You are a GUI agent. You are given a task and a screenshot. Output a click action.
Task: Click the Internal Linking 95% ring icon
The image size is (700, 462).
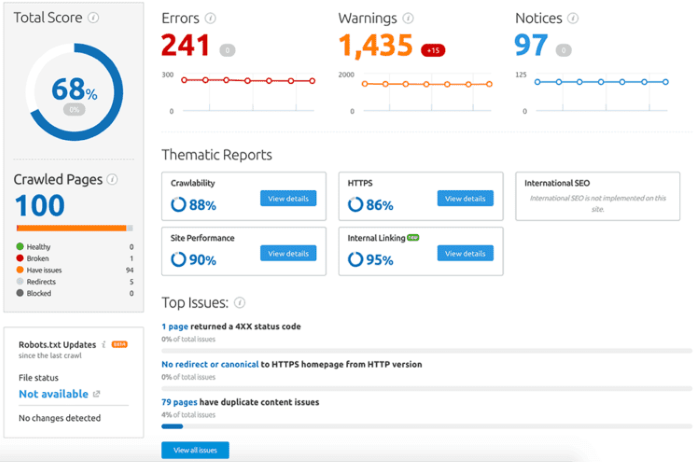(x=355, y=259)
